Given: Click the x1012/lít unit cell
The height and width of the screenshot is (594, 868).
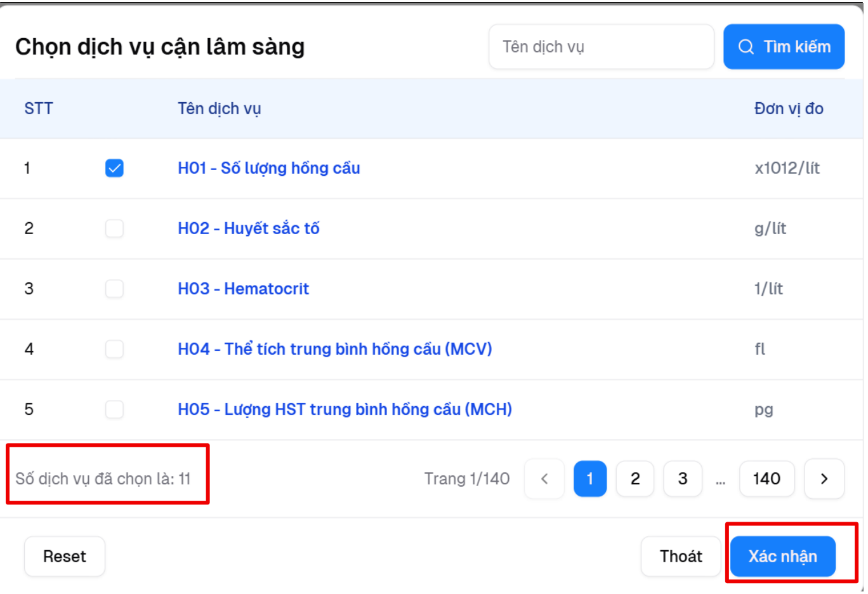Looking at the screenshot, I should click(787, 168).
